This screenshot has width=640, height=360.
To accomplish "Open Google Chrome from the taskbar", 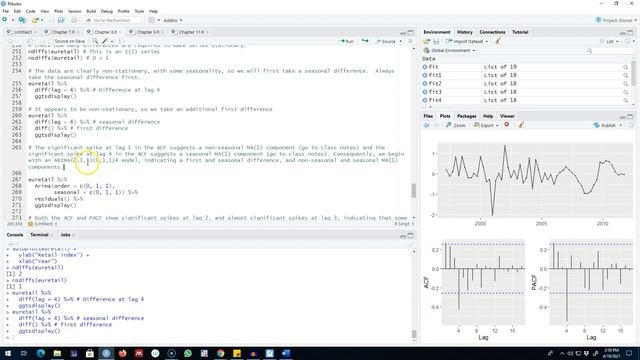I will 220,353.
